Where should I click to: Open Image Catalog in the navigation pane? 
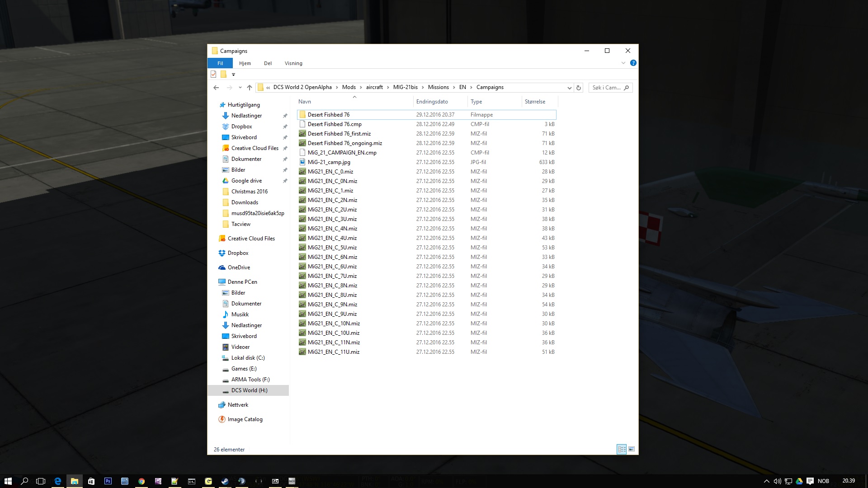(245, 419)
